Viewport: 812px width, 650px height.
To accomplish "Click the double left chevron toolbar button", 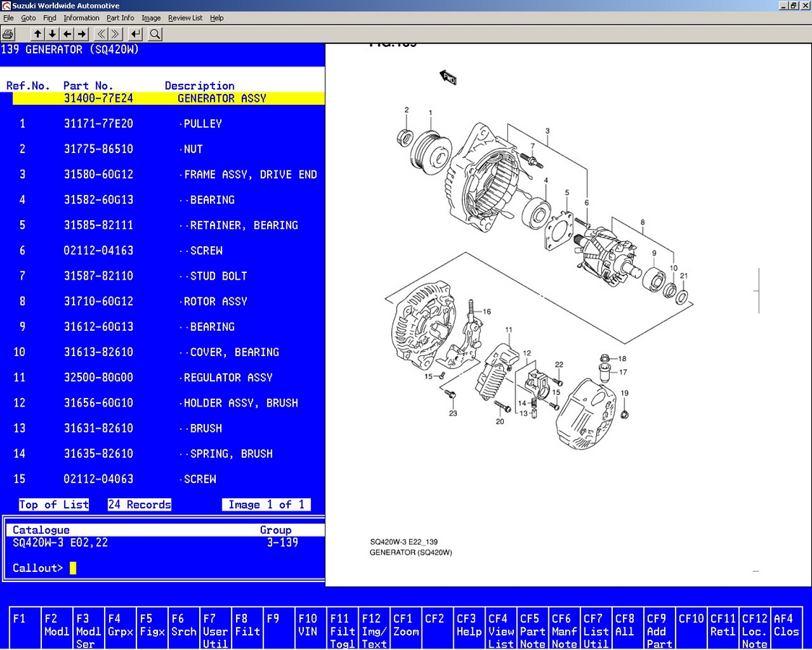I will tap(101, 34).
